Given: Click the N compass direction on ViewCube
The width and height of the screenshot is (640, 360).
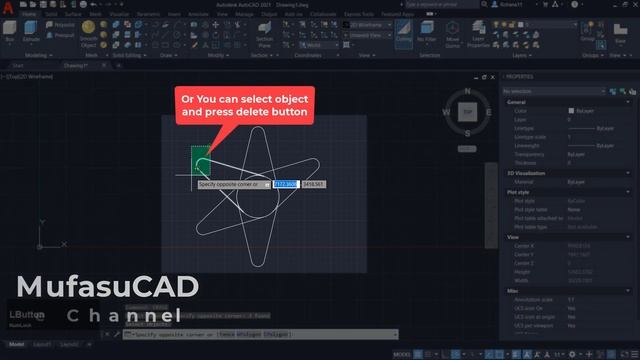Looking at the screenshot, I should [x=467, y=91].
